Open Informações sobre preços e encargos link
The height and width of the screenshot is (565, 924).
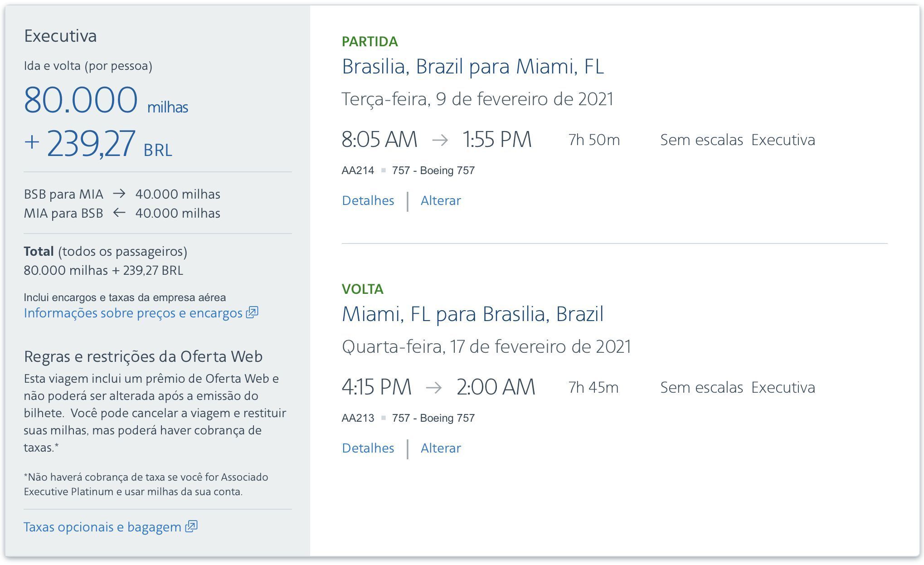pyautogui.click(x=133, y=313)
